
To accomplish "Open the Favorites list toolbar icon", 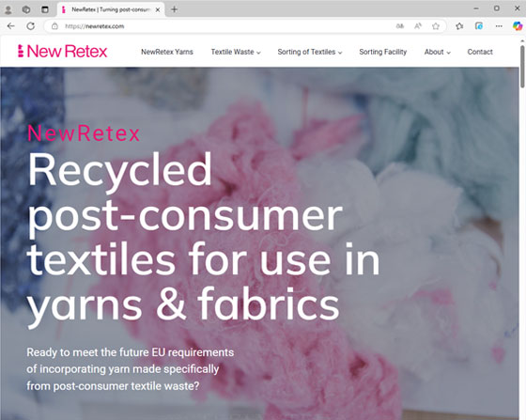I will [x=459, y=26].
